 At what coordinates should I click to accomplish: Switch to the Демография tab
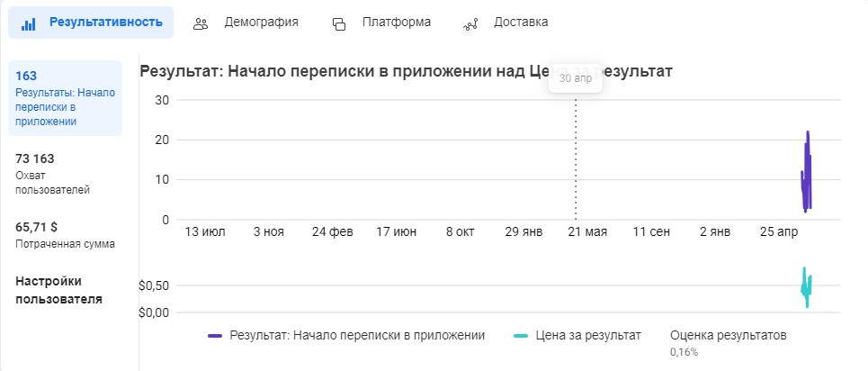(x=261, y=22)
